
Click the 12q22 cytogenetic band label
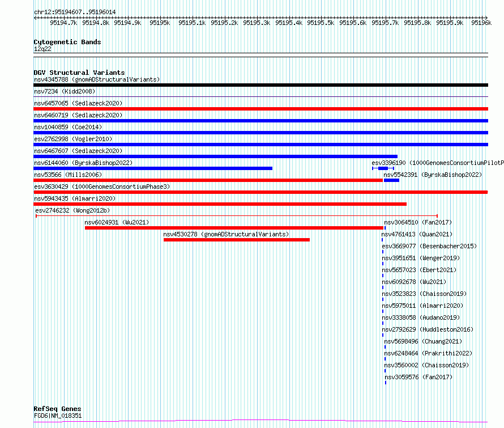click(x=42, y=49)
